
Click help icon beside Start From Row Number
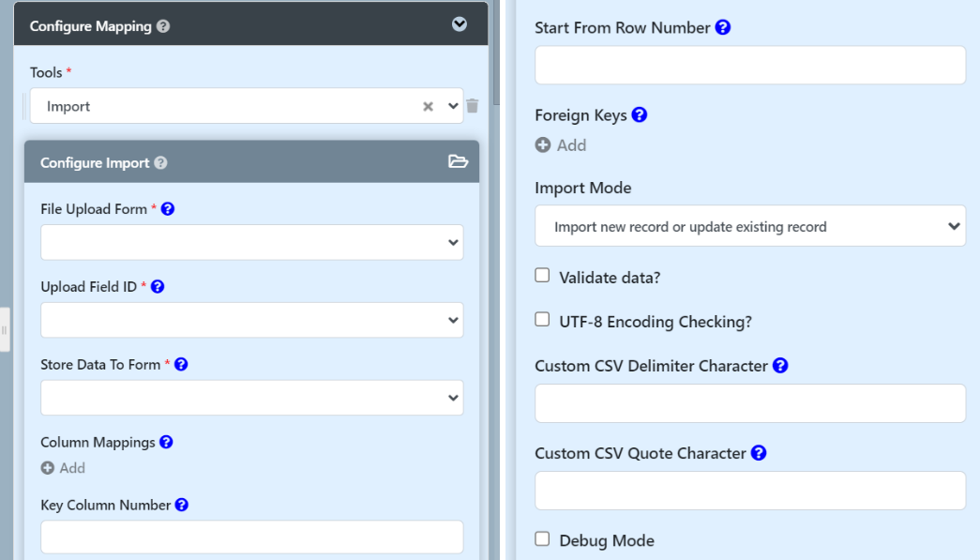click(x=722, y=28)
